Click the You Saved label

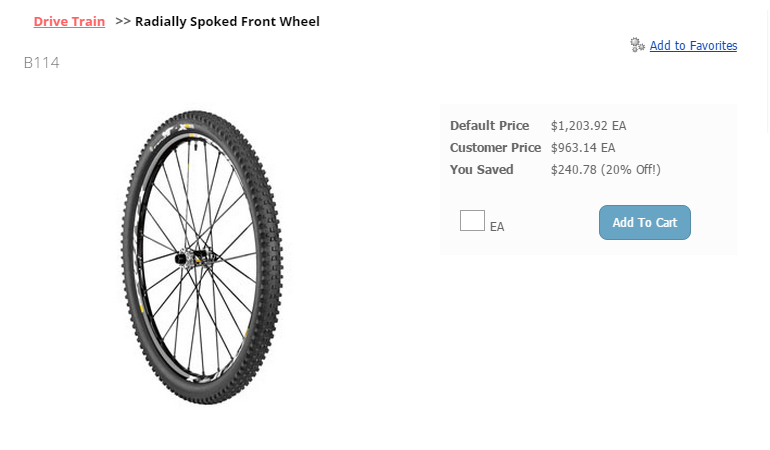pos(482,170)
